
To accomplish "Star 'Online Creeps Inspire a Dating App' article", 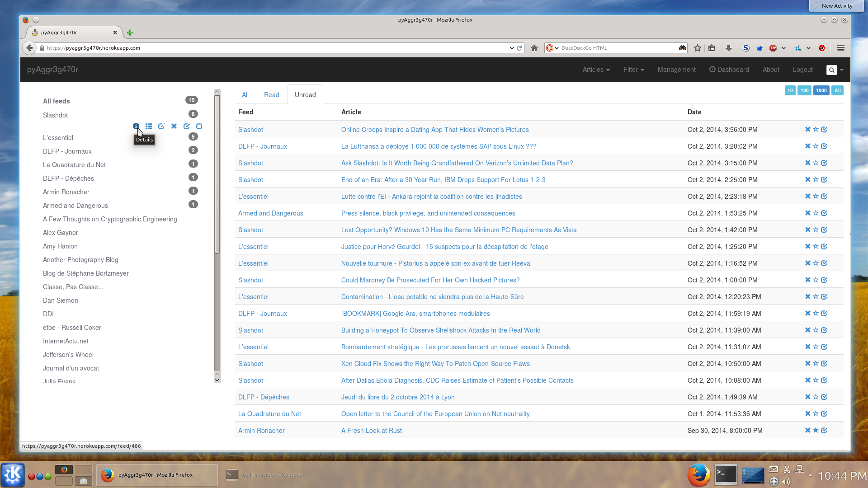I will coord(816,130).
